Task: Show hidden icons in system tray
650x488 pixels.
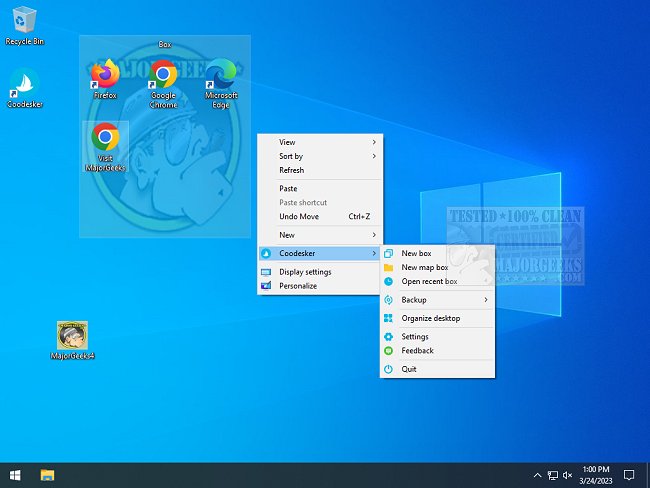Action: [x=537, y=475]
